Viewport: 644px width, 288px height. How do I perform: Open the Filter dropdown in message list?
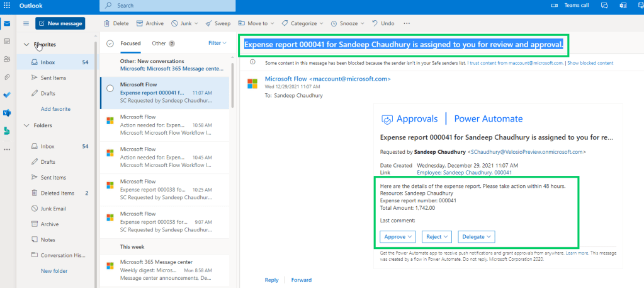pyautogui.click(x=218, y=43)
